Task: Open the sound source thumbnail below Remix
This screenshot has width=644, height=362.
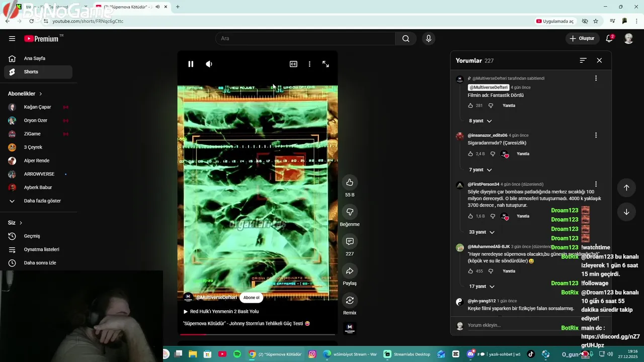Action: click(350, 329)
